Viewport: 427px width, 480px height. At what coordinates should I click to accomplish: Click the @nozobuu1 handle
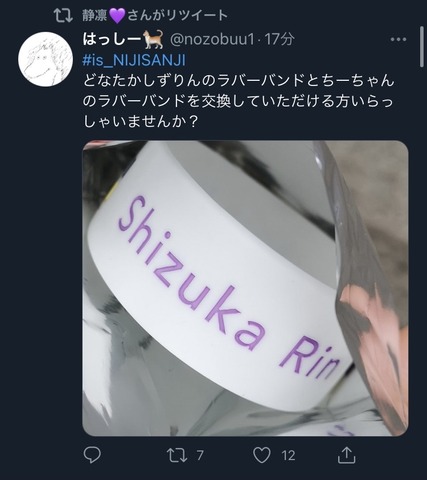coord(212,40)
